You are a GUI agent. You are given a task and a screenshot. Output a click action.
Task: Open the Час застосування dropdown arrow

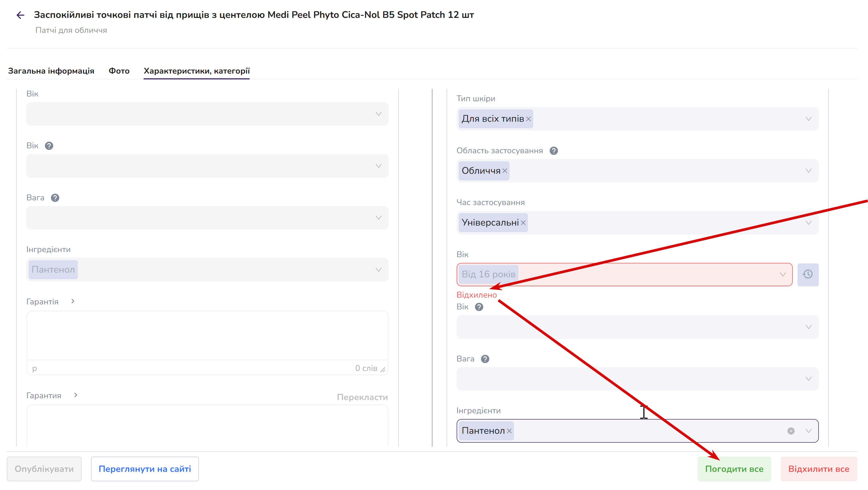tap(808, 223)
